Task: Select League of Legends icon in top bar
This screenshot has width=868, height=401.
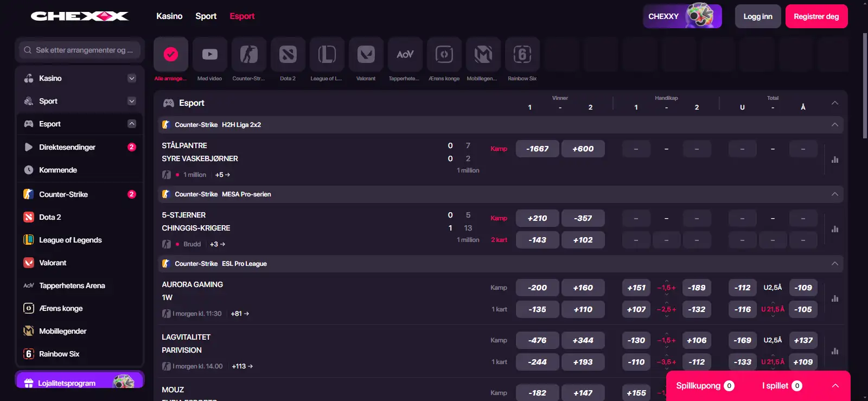Action: point(327,54)
